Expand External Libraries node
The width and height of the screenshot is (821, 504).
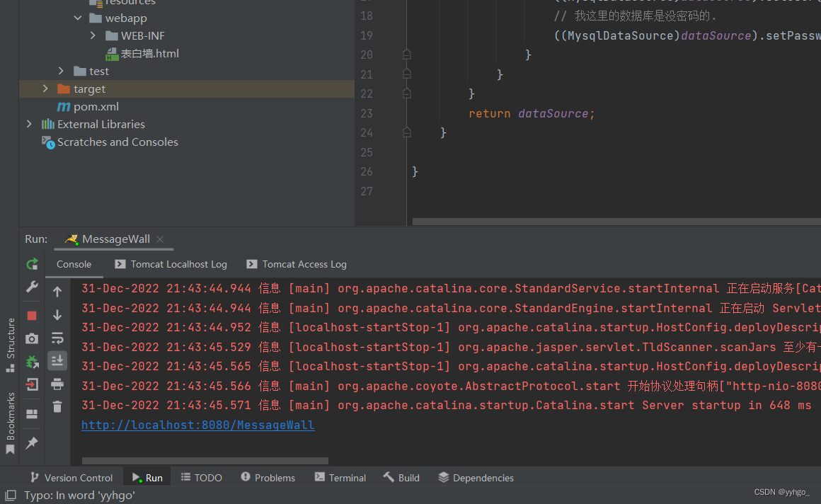29,124
